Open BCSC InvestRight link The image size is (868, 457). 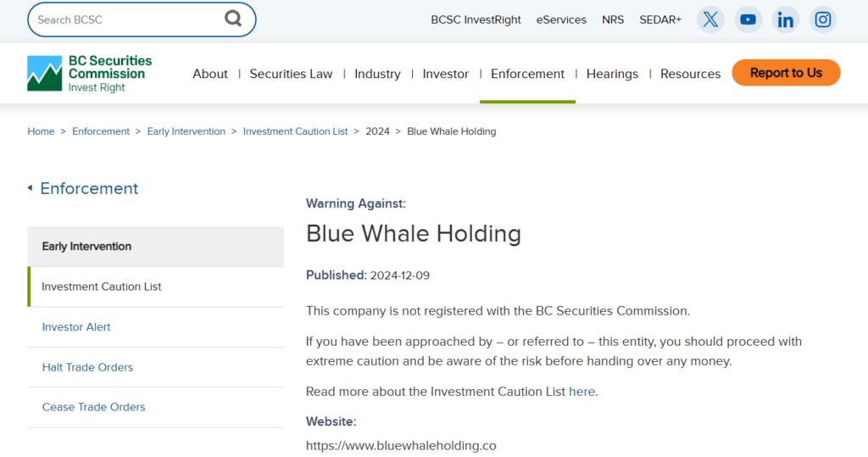tap(476, 20)
